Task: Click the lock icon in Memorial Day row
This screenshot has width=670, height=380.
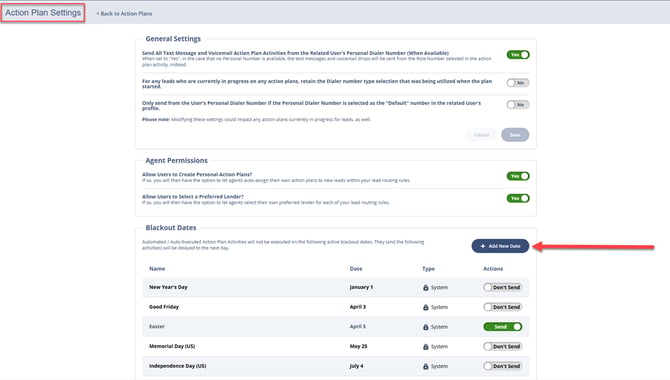Action: pos(426,347)
